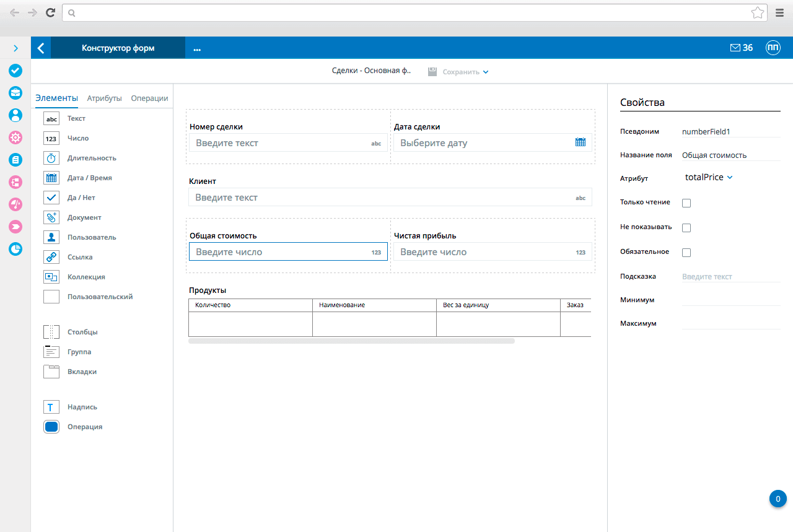
Task: Click the Минимум input field
Action: coord(730,300)
